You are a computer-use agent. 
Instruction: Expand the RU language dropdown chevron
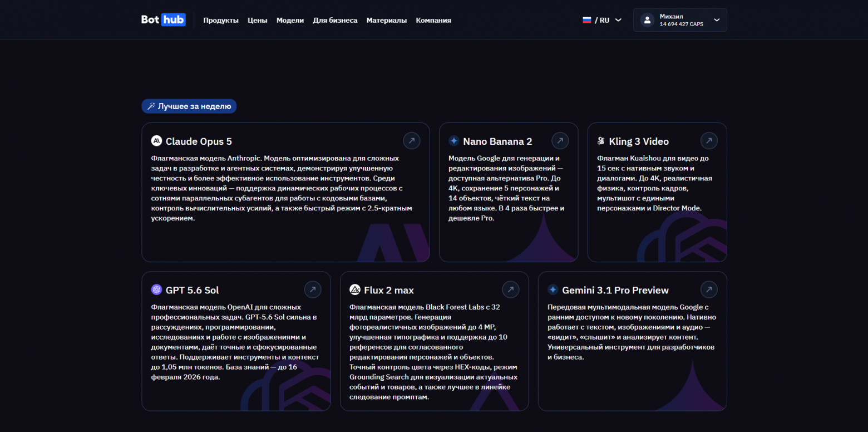tap(618, 20)
